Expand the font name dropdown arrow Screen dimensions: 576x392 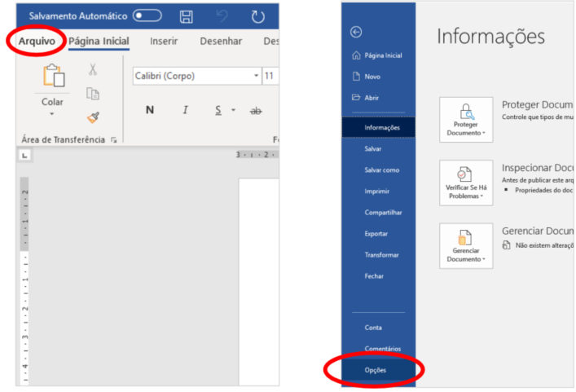257,76
